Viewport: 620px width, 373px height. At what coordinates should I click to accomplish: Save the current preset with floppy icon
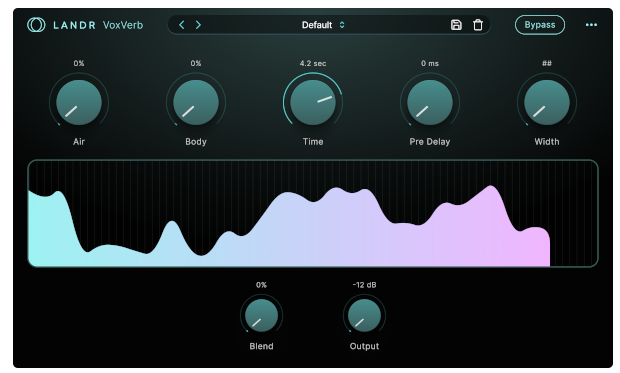[x=456, y=25]
